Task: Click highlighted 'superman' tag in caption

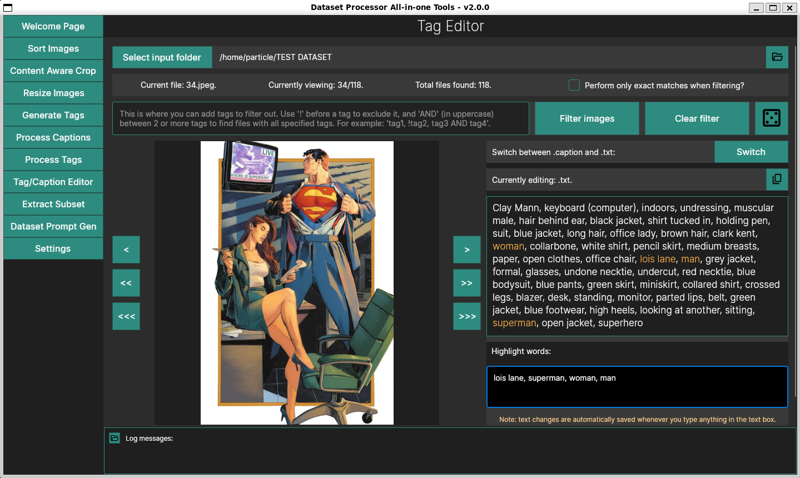Action: click(514, 323)
